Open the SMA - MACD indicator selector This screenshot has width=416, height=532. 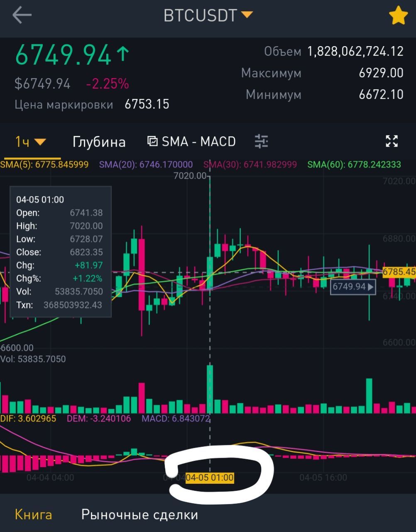tap(191, 141)
